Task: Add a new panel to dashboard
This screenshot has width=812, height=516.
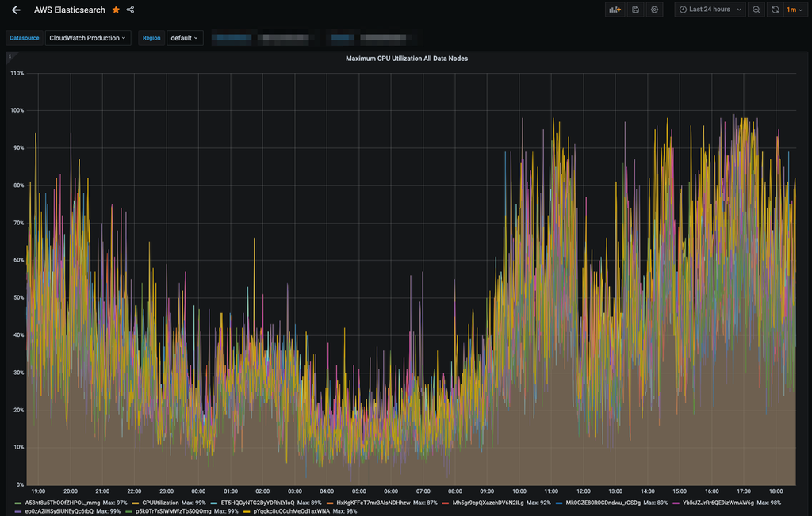Action: pyautogui.click(x=615, y=10)
